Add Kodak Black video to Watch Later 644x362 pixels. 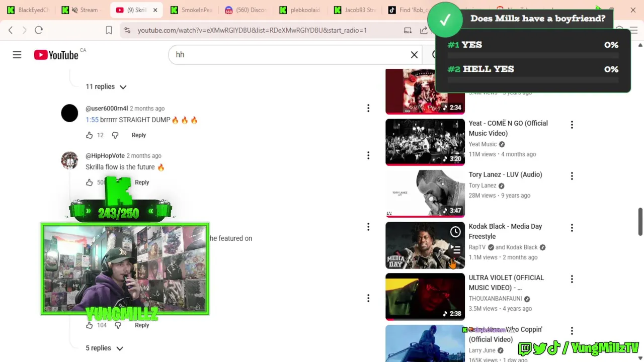click(x=455, y=231)
